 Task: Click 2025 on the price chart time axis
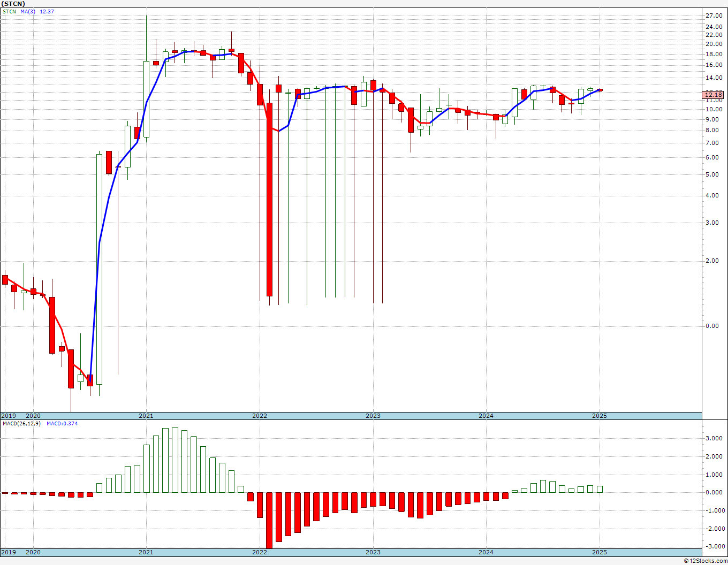600,416
